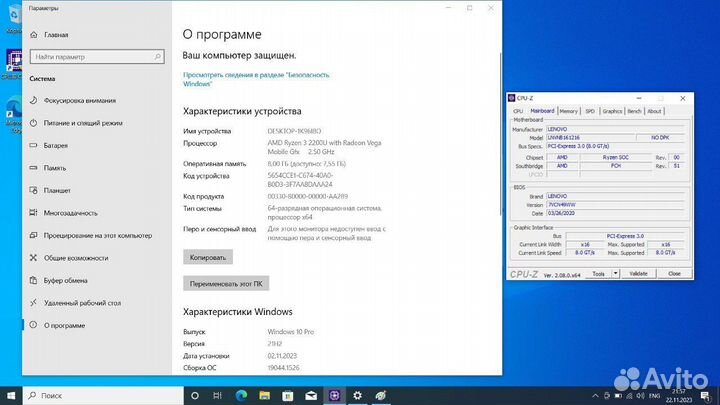The height and width of the screenshot is (405, 720).
Task: Open the battery status tray icon
Action: [x=618, y=395]
